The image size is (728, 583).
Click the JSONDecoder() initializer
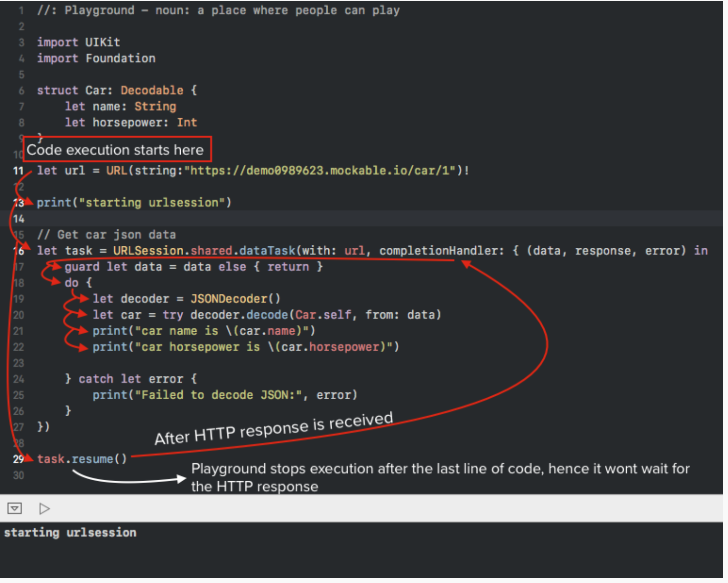[235, 299]
